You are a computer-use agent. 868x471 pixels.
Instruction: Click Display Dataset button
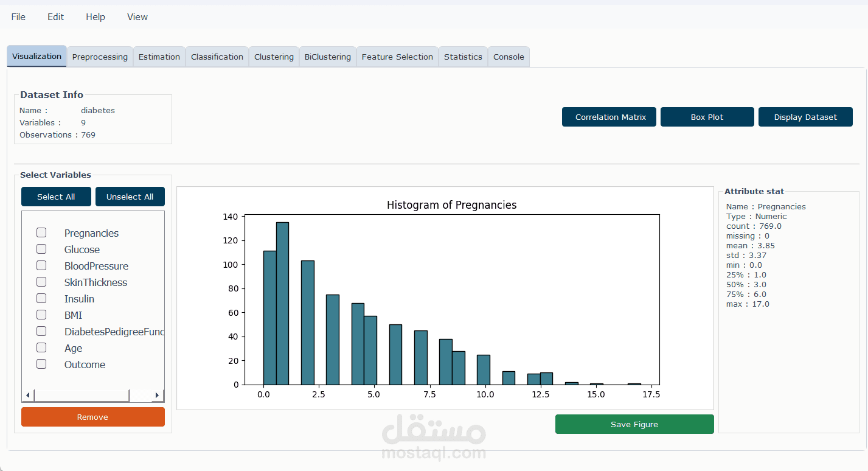[x=805, y=117]
